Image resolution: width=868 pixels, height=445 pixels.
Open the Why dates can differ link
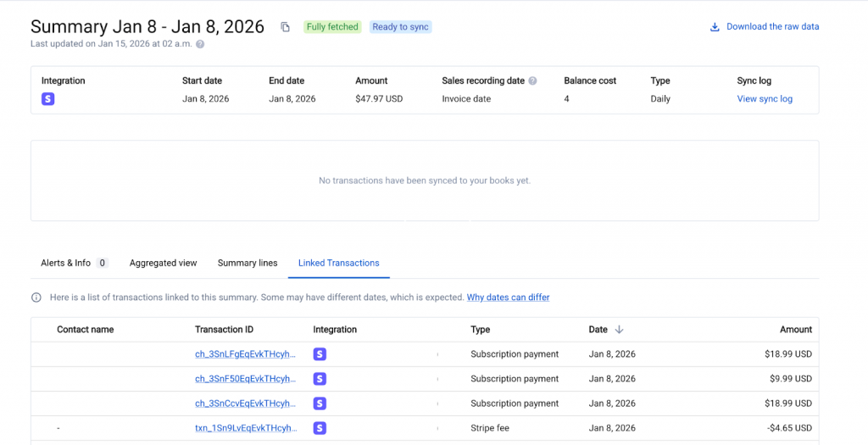(x=508, y=298)
